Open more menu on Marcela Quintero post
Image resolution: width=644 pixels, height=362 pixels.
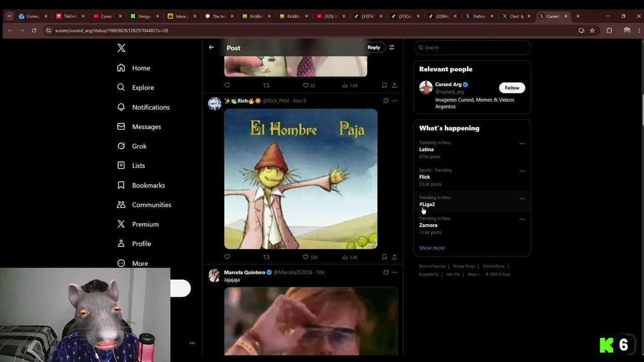(394, 272)
